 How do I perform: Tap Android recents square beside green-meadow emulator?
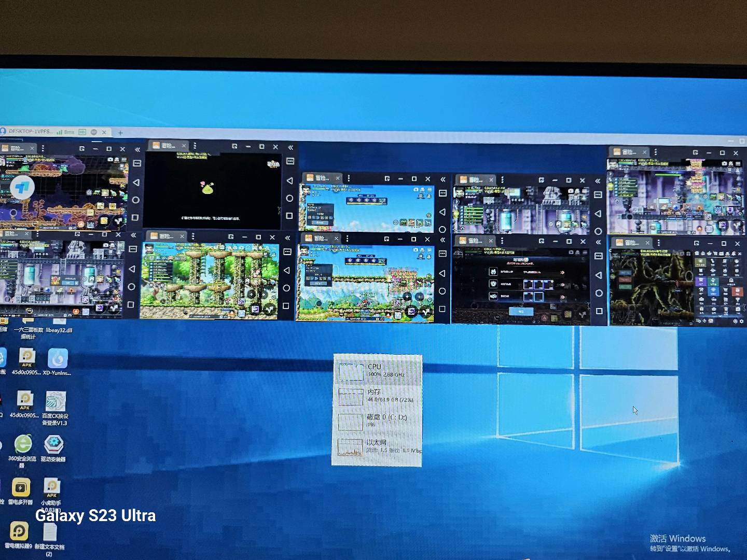pyautogui.click(x=442, y=309)
